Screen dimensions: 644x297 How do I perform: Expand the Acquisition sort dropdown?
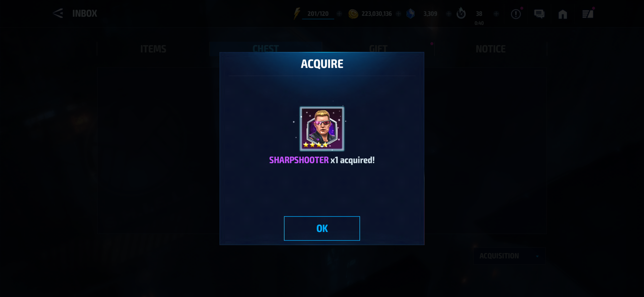coord(509,256)
